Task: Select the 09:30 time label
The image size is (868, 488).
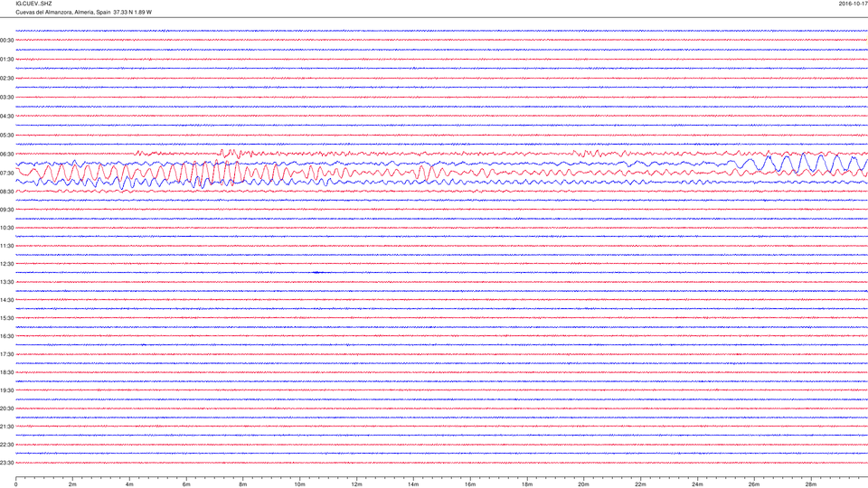Action: click(x=6, y=210)
